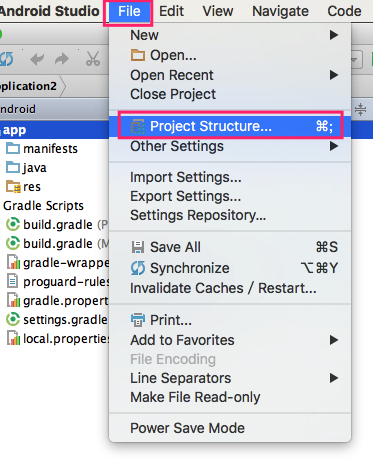Click the Redo arrow in toolbar
The height and width of the screenshot is (461, 373).
pos(62,59)
